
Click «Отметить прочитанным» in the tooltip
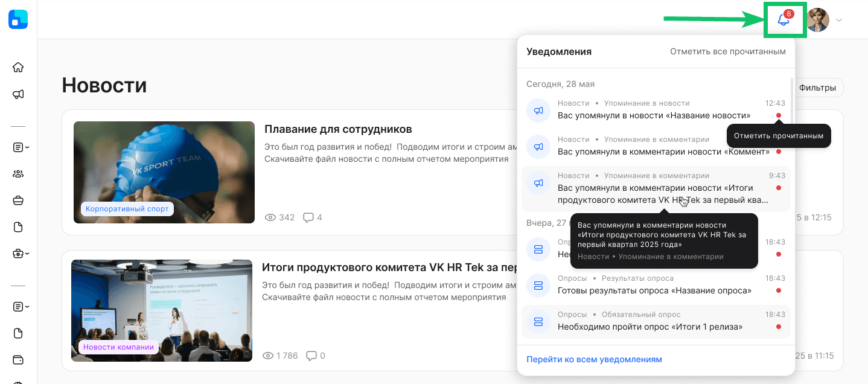(x=777, y=136)
